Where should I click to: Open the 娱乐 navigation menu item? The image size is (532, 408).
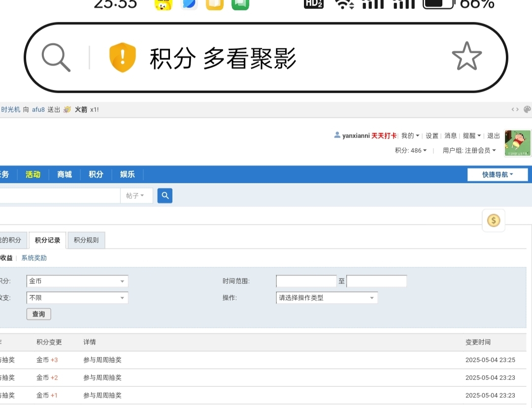tap(128, 174)
